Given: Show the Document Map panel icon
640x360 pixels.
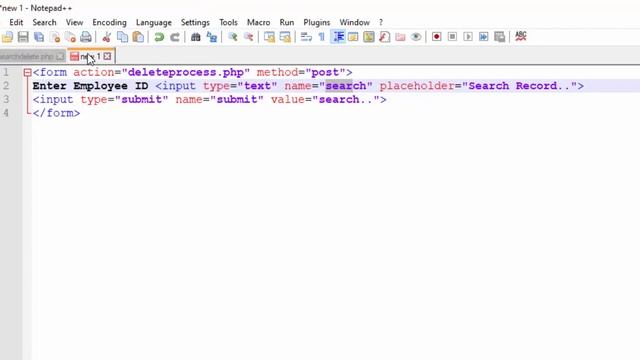Looking at the screenshot, I should coord(369,37).
